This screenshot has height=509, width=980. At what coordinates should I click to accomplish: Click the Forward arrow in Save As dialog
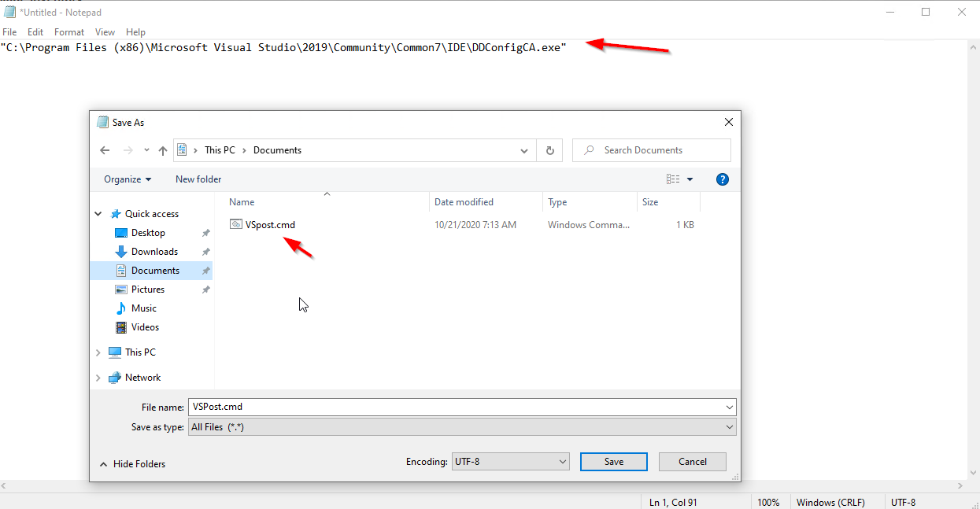point(128,150)
